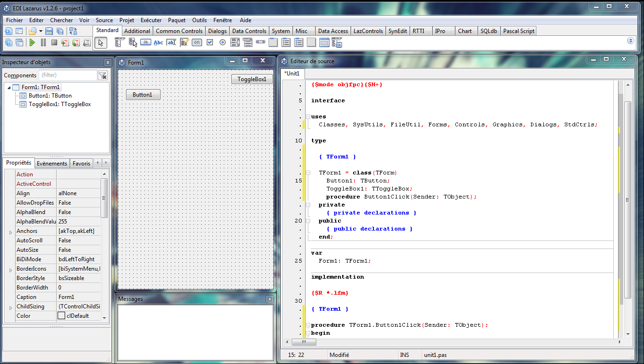
Task: Click the green Run program icon
Action: (x=32, y=42)
